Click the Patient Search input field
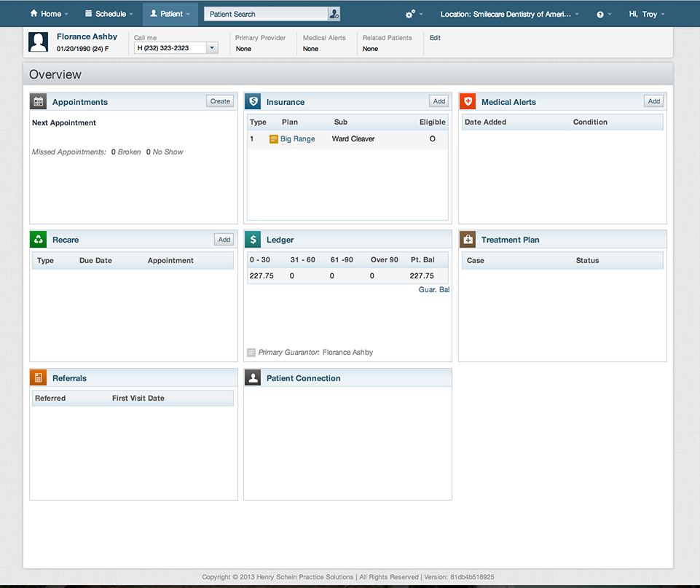The width and height of the screenshot is (700, 588). click(267, 14)
